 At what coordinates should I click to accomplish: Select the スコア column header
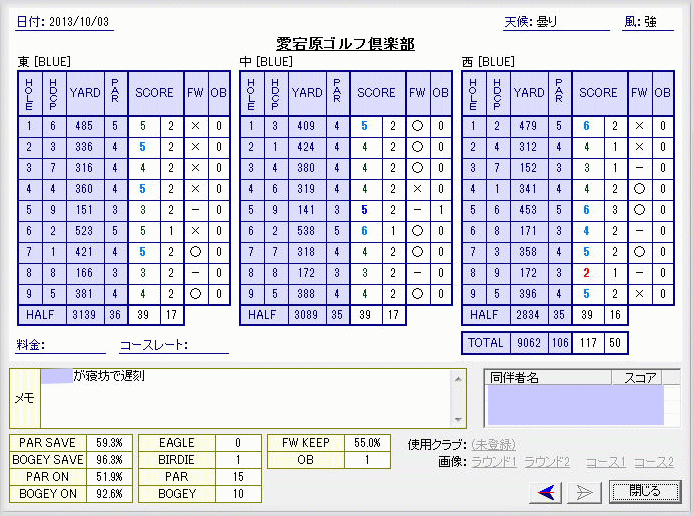tap(637, 377)
